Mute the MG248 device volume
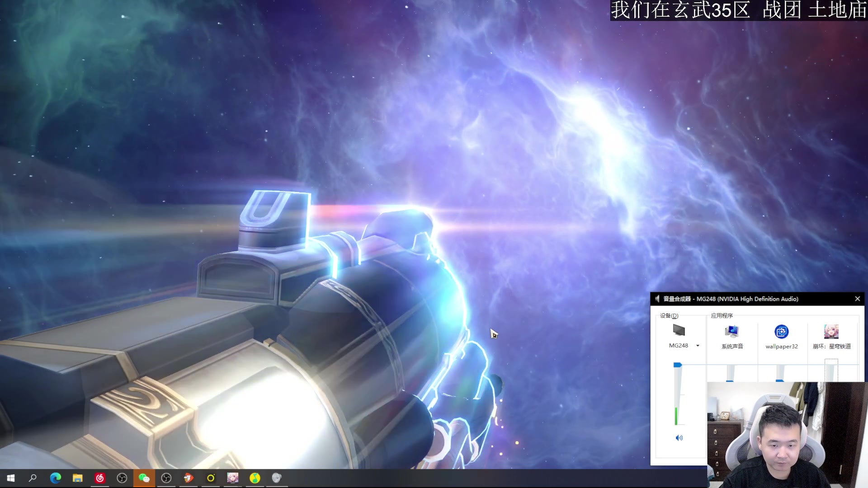This screenshot has width=868, height=488. coord(679,438)
